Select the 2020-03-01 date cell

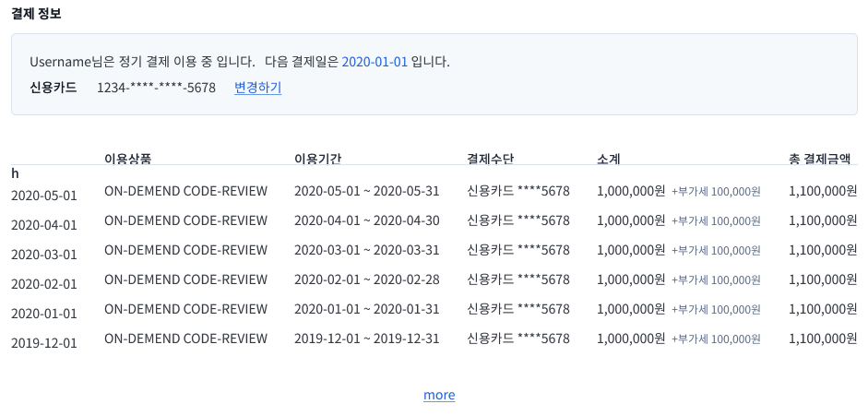[44, 255]
